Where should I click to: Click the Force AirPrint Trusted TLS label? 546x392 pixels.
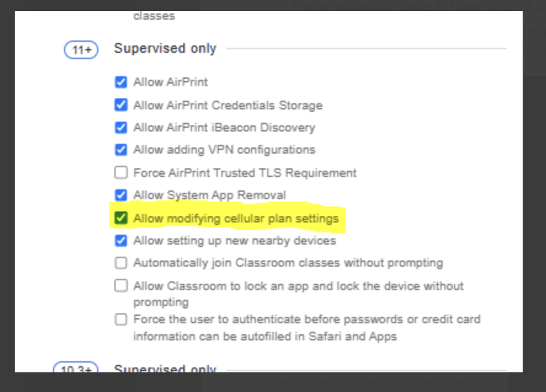coord(245,173)
